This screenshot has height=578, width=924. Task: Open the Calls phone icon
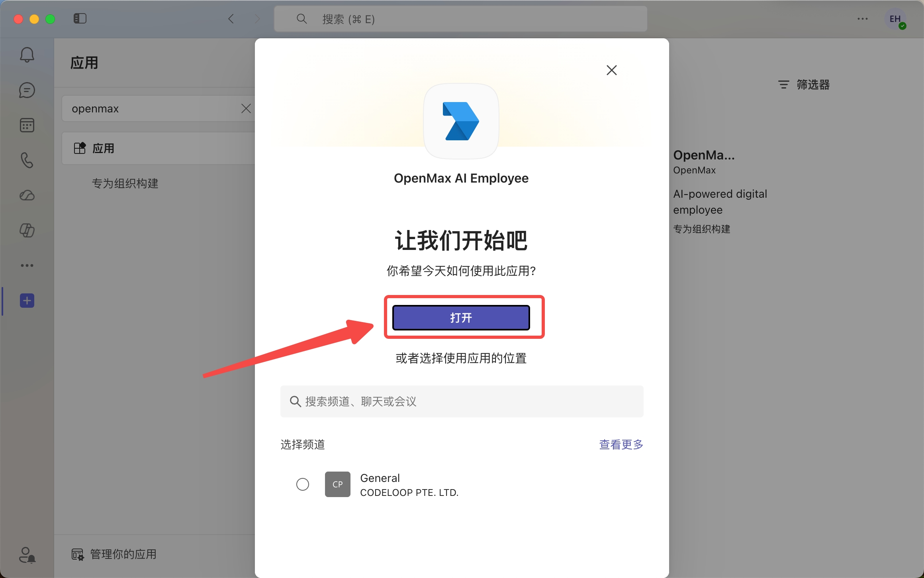pyautogui.click(x=27, y=160)
